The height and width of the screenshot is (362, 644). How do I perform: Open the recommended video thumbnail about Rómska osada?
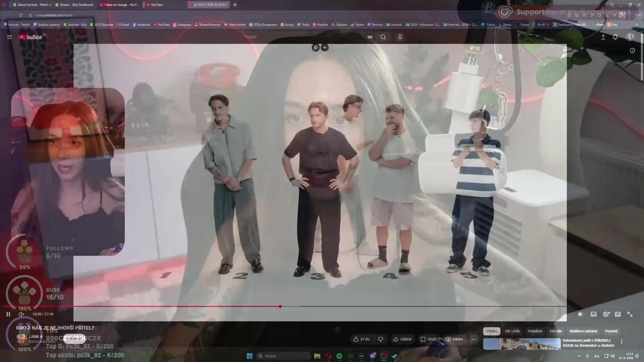pyautogui.click(x=522, y=344)
